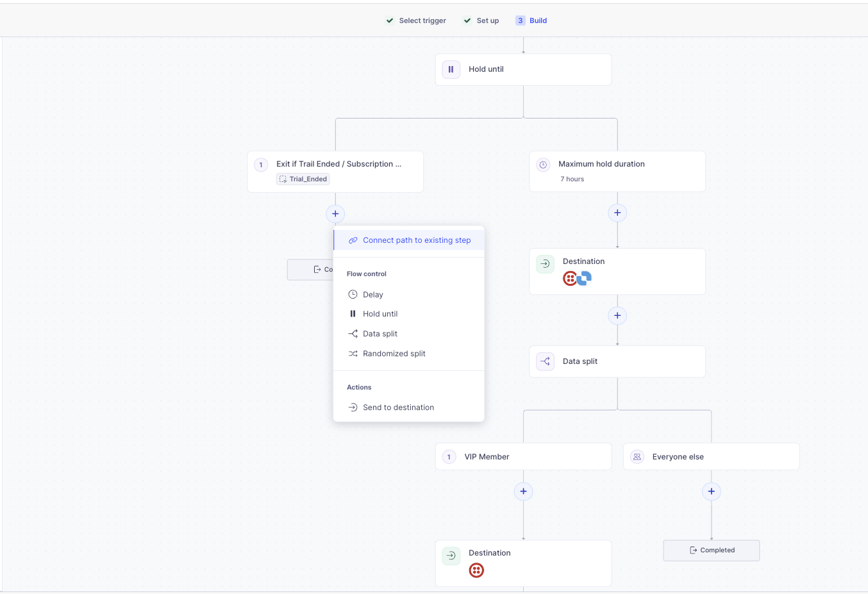Select Send to destination from the Actions menu
Image resolution: width=868 pixels, height=594 pixels.
coord(398,407)
